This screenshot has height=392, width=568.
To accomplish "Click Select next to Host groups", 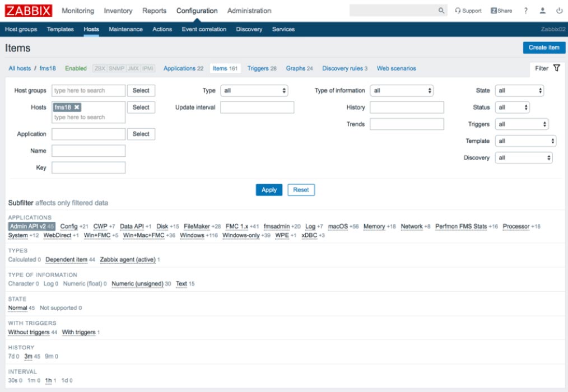I will (141, 91).
